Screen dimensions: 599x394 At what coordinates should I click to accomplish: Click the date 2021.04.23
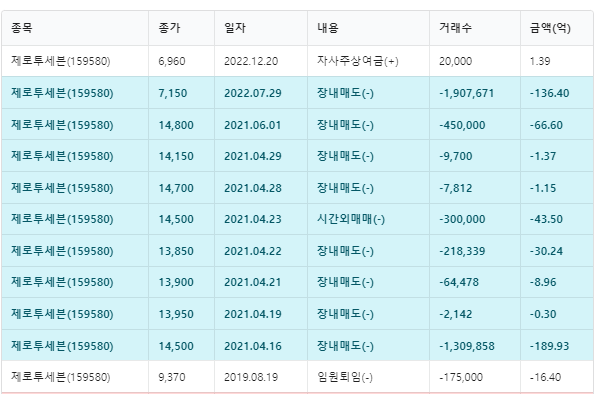253,219
